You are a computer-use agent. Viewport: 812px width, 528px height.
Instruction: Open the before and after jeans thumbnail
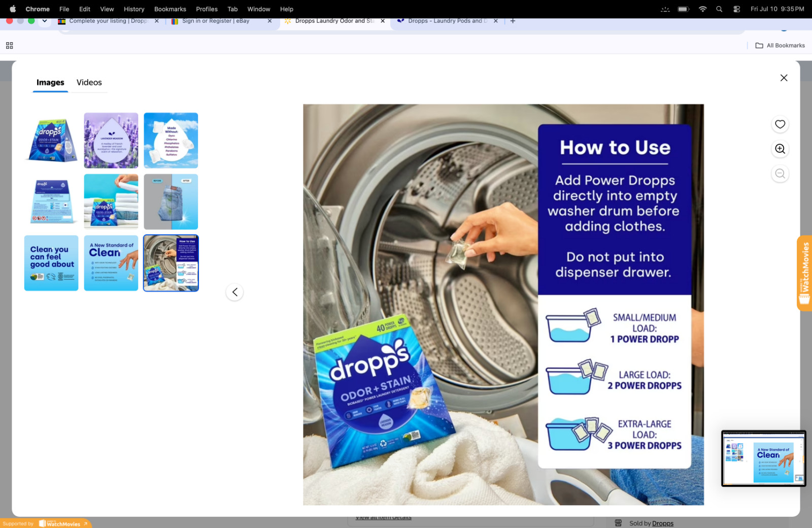(171, 202)
